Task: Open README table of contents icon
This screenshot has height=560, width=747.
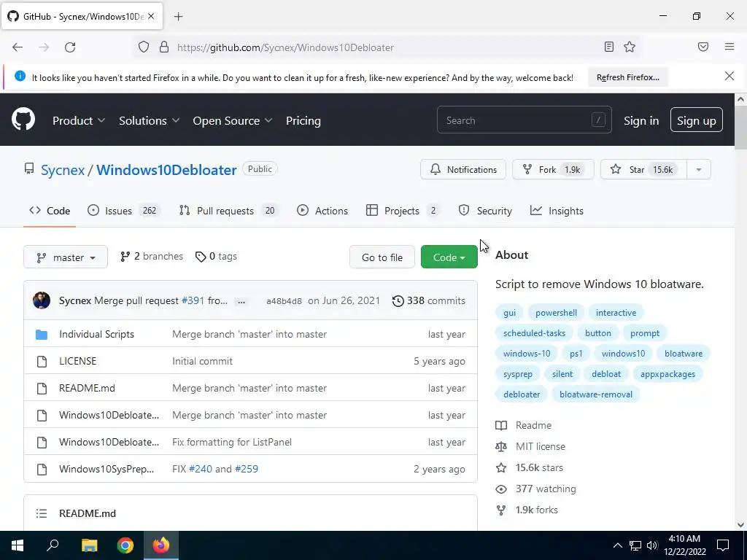Action: tap(42, 513)
